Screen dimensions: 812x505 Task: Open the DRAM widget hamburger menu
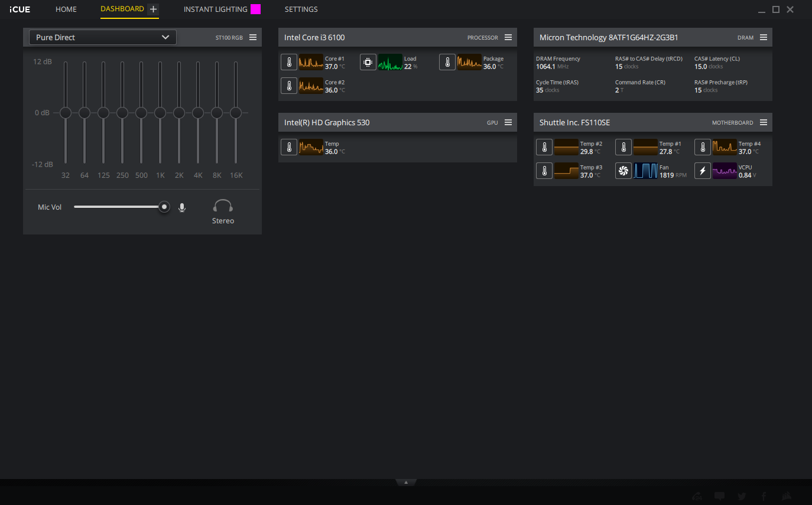pyautogui.click(x=764, y=37)
